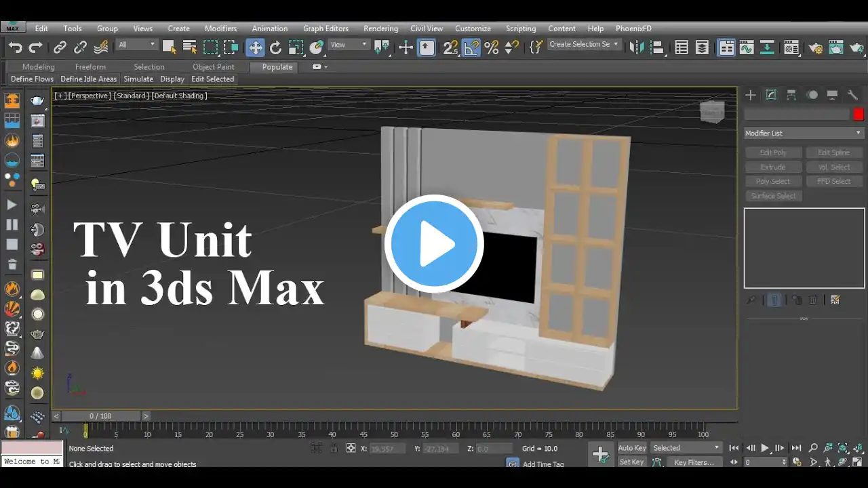The height and width of the screenshot is (488, 868).
Task: Open the Rendered Frame Window
Action: 836,47
